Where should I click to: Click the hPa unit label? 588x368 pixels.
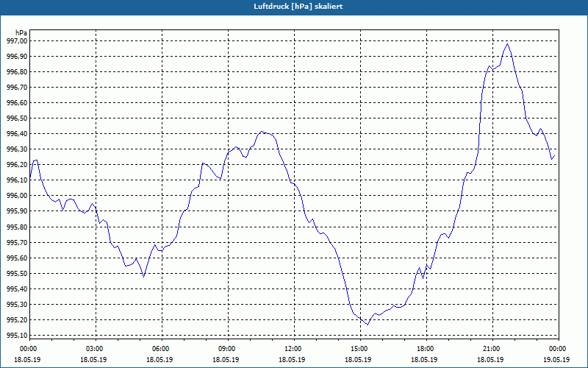[x=21, y=32]
